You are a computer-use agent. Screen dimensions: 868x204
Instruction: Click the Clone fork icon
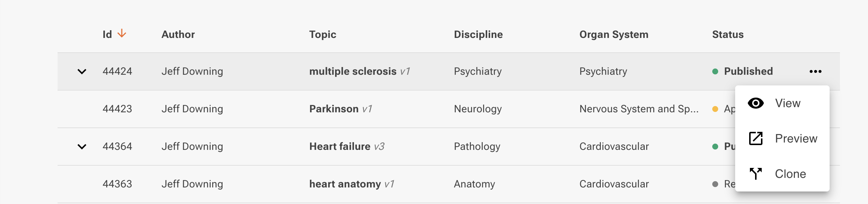[755, 173]
